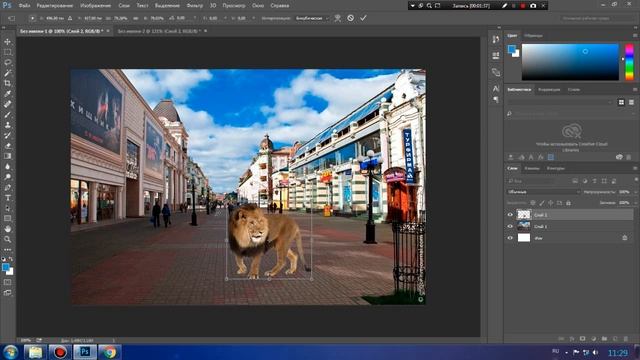
Task: Open the Изображение menu
Action: click(x=96, y=6)
